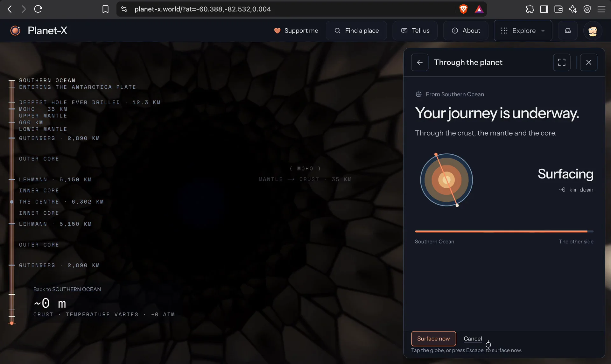Click Back to SOUTHERN OCEAN text
The image size is (611, 364).
pyautogui.click(x=67, y=289)
